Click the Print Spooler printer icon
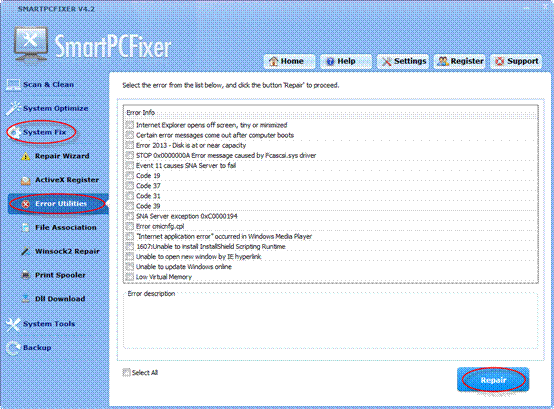Viewport: 554px width, 409px height. point(25,275)
